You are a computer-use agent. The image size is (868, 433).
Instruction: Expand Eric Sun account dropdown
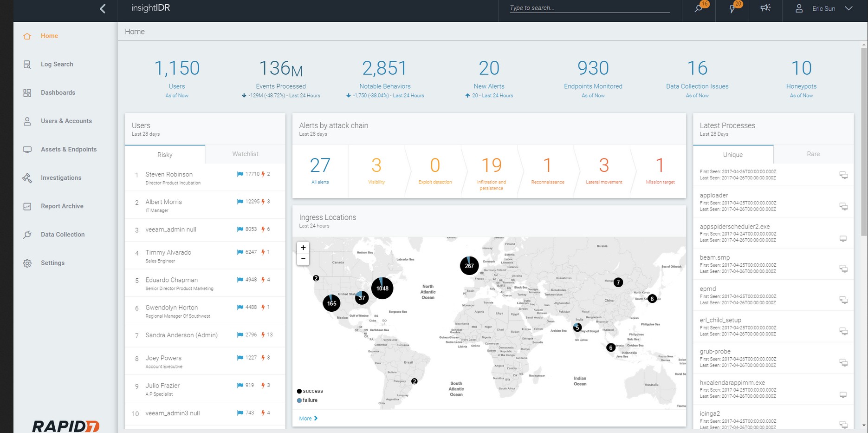point(849,8)
